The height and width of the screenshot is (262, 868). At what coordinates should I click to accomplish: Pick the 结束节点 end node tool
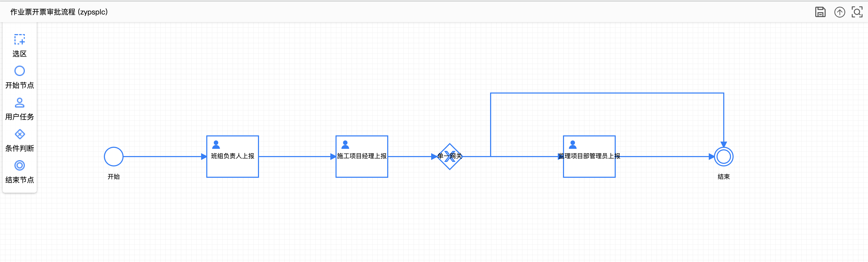20,171
